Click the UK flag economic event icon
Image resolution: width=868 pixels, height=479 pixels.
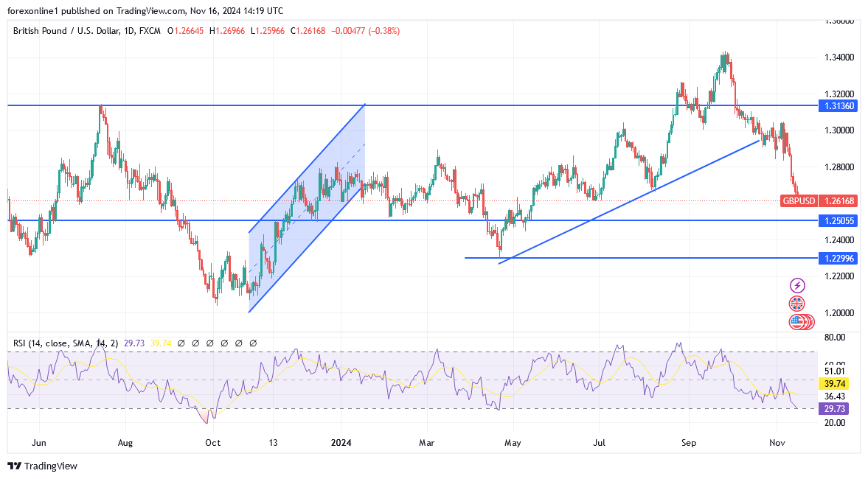pyautogui.click(x=797, y=304)
